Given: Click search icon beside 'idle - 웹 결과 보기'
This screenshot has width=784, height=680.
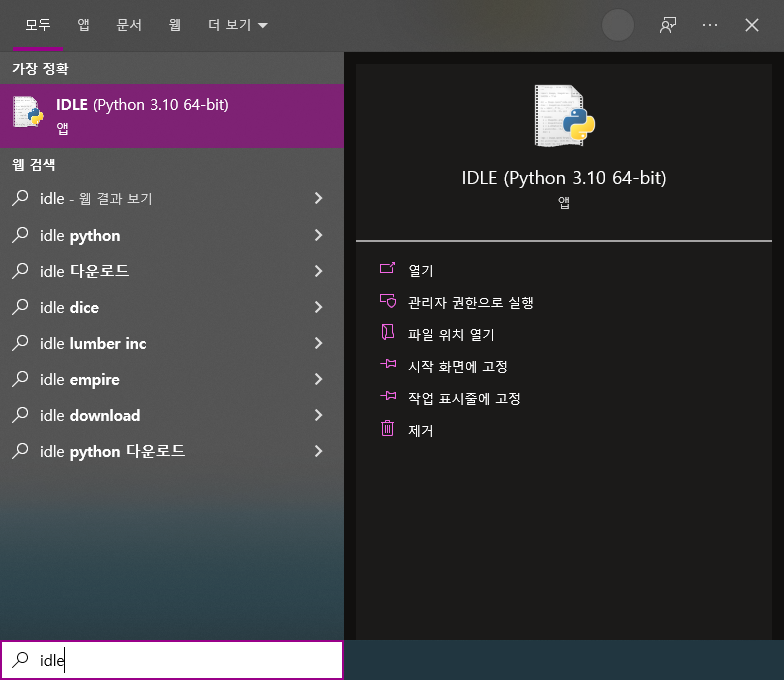Looking at the screenshot, I should tap(20, 198).
